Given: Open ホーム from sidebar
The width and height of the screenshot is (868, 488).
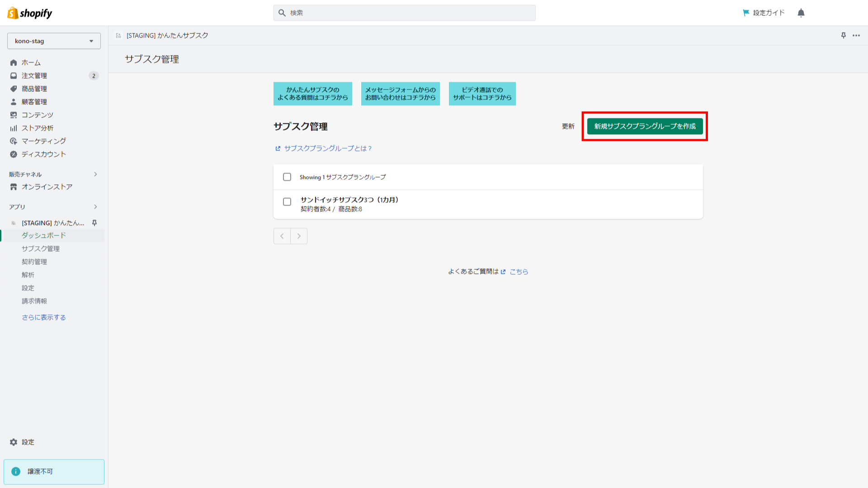Looking at the screenshot, I should [x=31, y=62].
